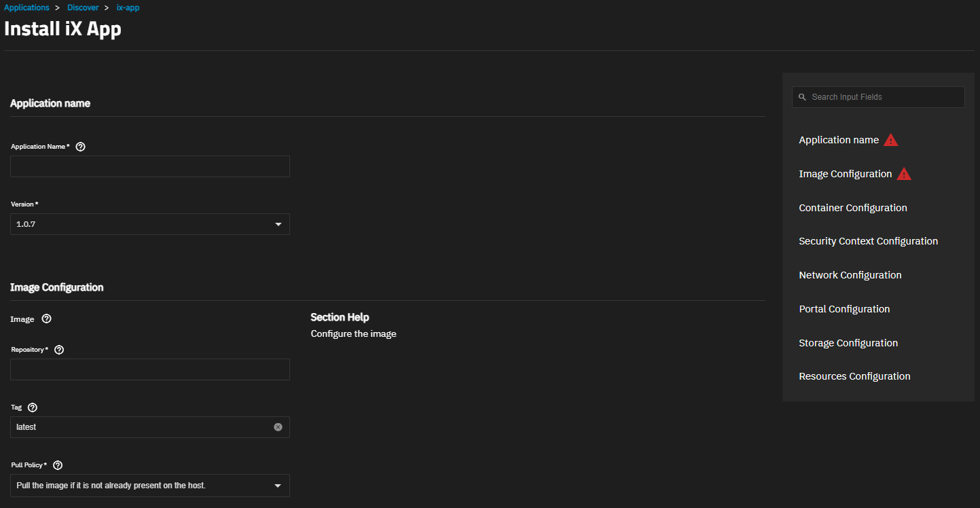Click help icon next to Image label

coord(47,319)
